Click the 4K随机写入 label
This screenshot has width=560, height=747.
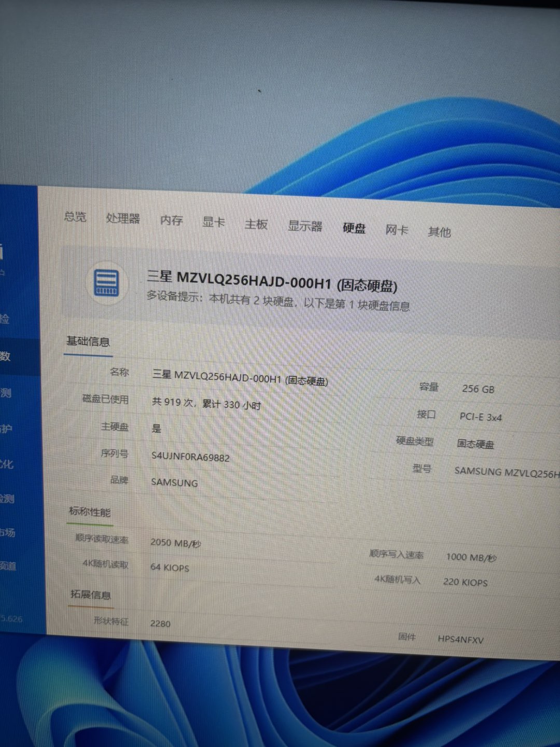(398, 579)
